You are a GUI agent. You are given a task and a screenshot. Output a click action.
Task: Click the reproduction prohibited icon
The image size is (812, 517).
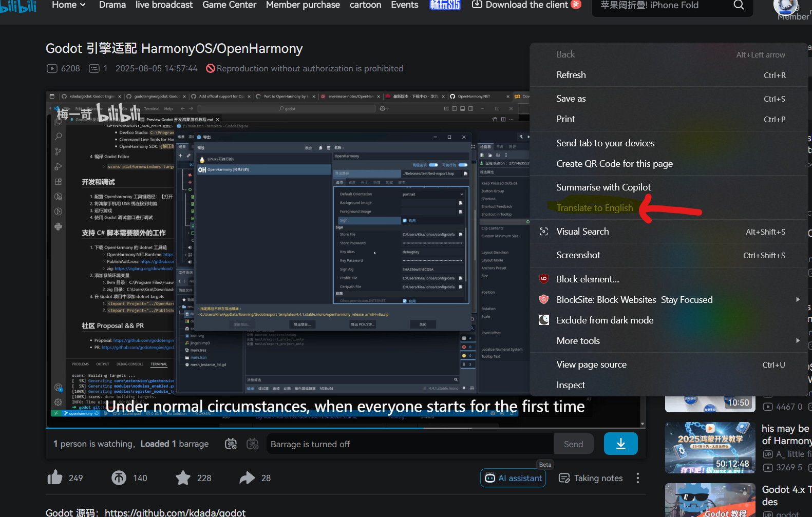click(210, 68)
